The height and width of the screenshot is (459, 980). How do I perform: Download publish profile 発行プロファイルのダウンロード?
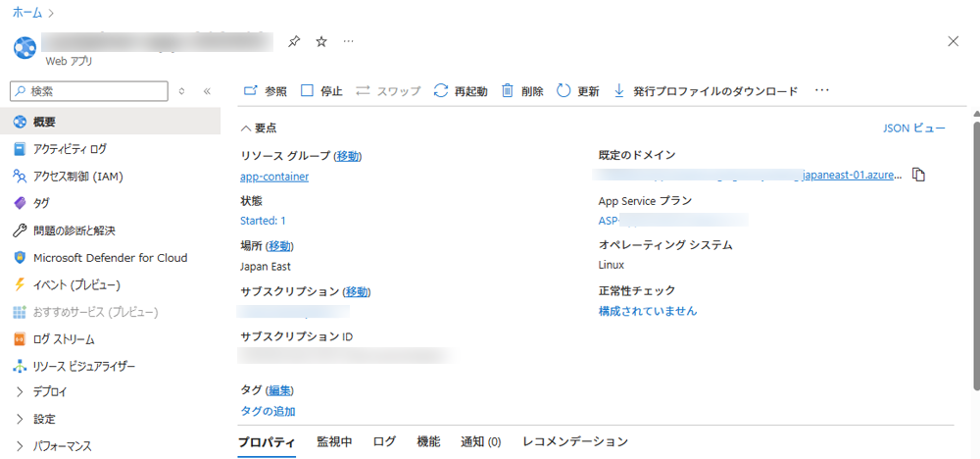(x=706, y=91)
